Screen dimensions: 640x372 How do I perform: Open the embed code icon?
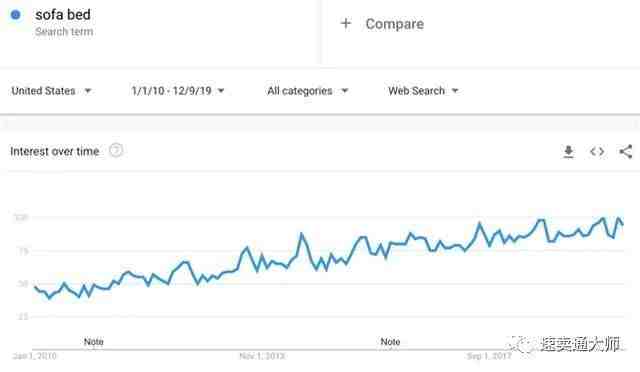click(x=597, y=151)
